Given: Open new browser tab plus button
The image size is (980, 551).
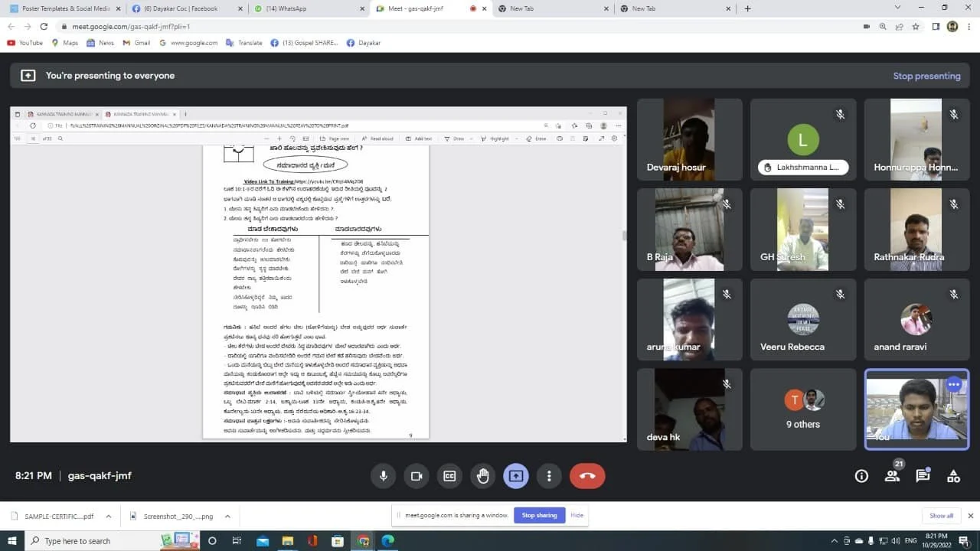Looking at the screenshot, I should (x=747, y=8).
